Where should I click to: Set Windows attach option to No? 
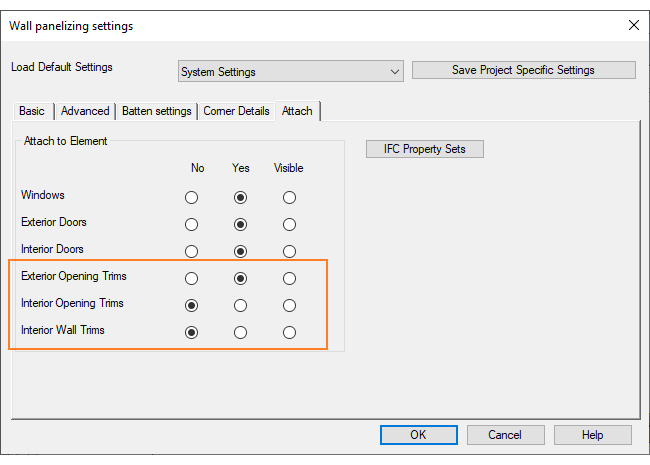tap(192, 198)
